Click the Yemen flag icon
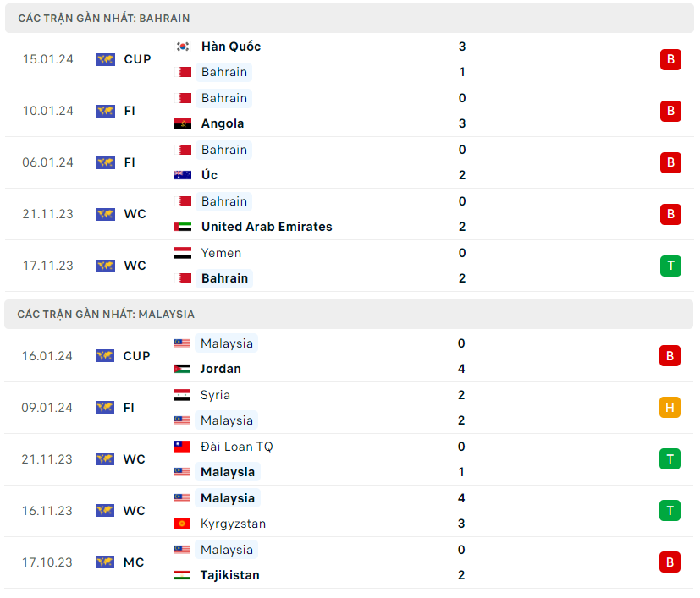 point(183,253)
